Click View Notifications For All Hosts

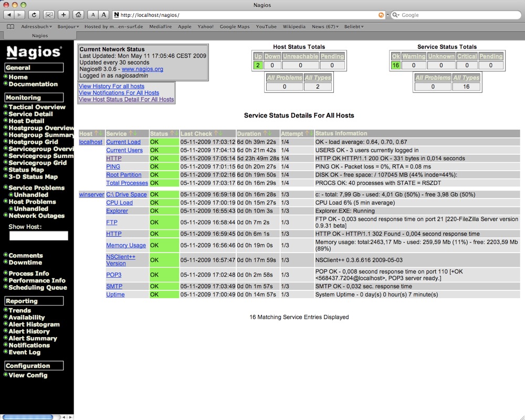pos(119,93)
